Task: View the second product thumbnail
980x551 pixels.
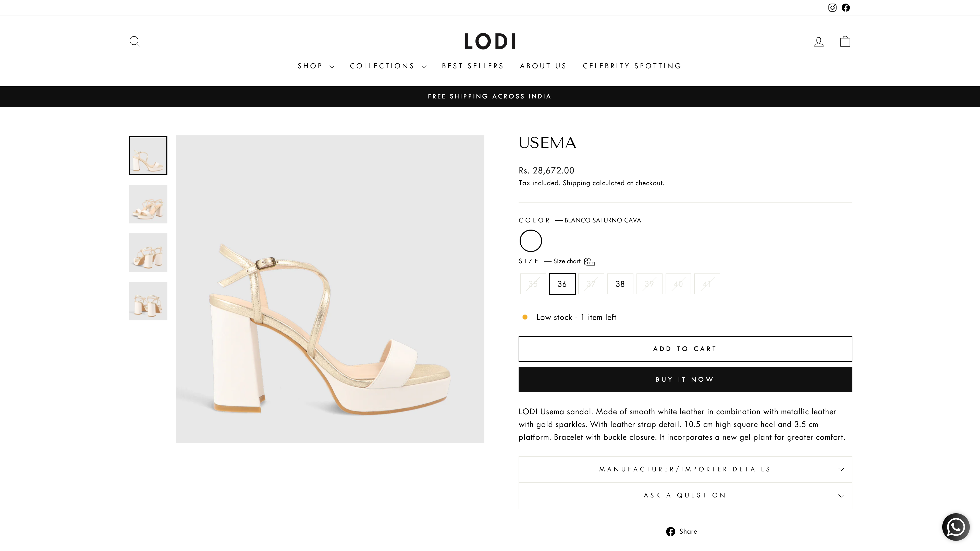Action: (148, 204)
